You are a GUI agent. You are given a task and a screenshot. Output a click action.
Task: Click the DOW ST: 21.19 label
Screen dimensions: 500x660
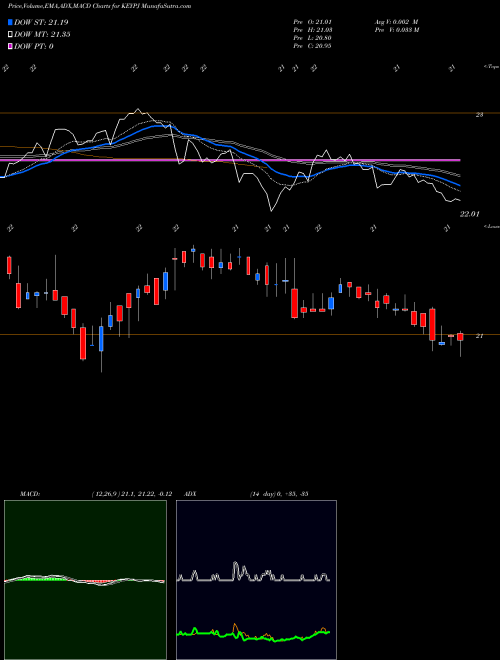pos(41,22)
